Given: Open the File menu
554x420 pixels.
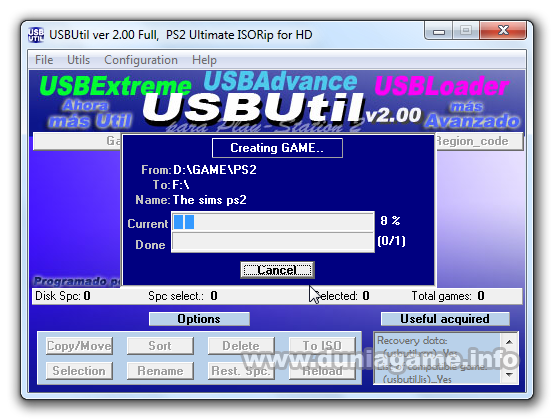Looking at the screenshot, I should point(44,60).
